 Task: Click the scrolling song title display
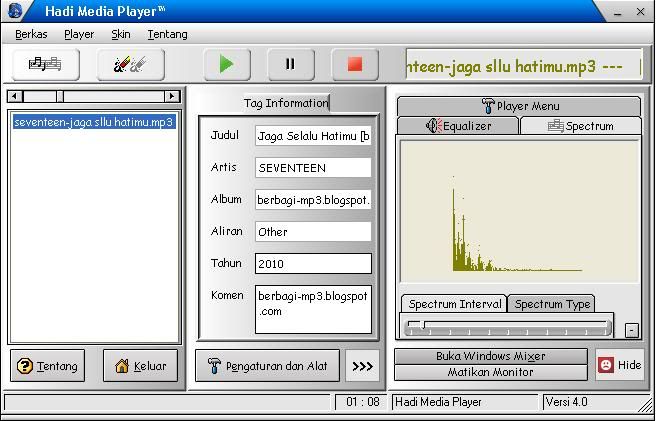pyautogui.click(x=524, y=65)
